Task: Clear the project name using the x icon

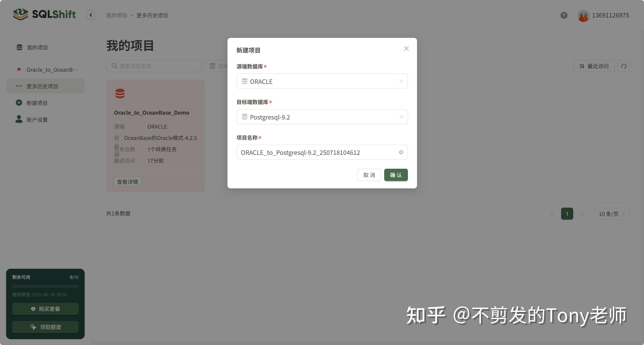Action: (401, 152)
